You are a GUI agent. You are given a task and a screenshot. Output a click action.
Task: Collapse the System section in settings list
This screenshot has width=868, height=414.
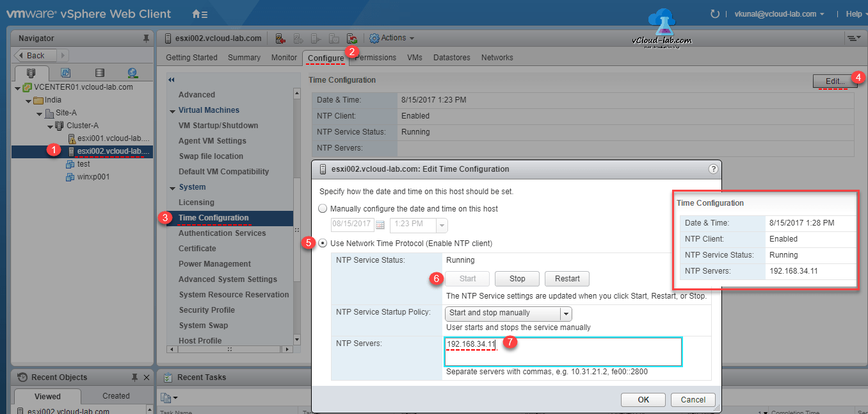click(x=172, y=186)
